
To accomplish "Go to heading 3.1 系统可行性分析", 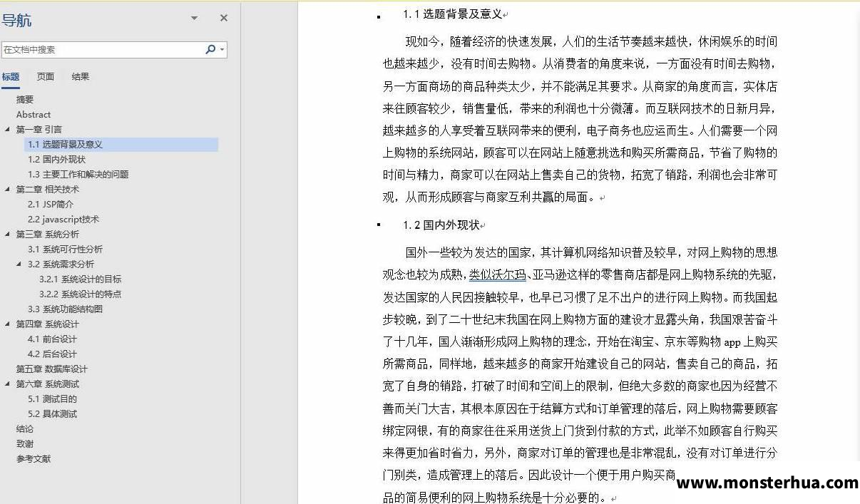I will click(65, 250).
